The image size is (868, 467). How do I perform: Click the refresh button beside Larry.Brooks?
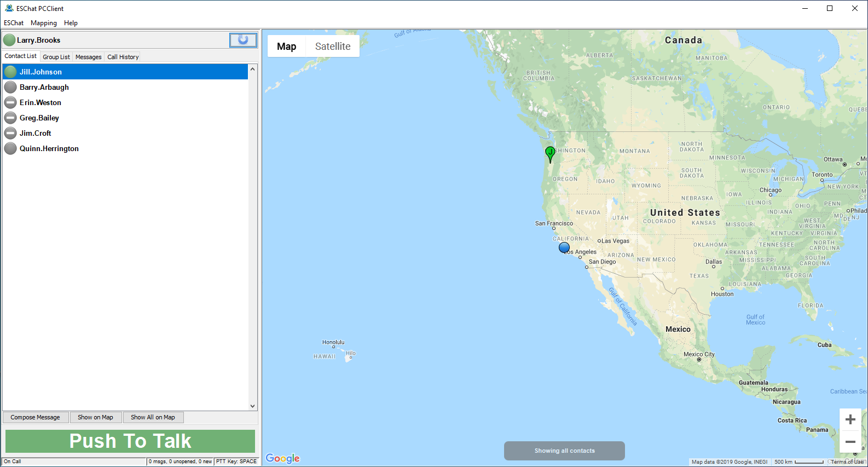click(243, 40)
